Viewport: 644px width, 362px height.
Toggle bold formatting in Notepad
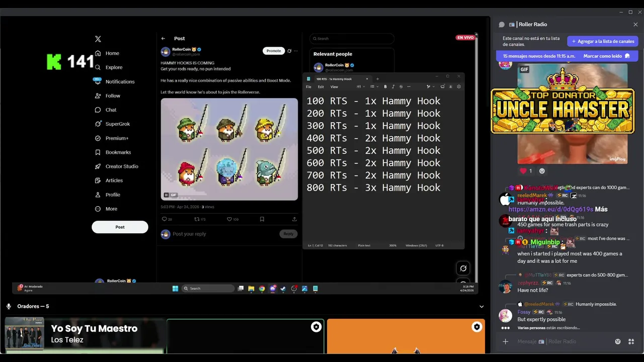coord(385,86)
